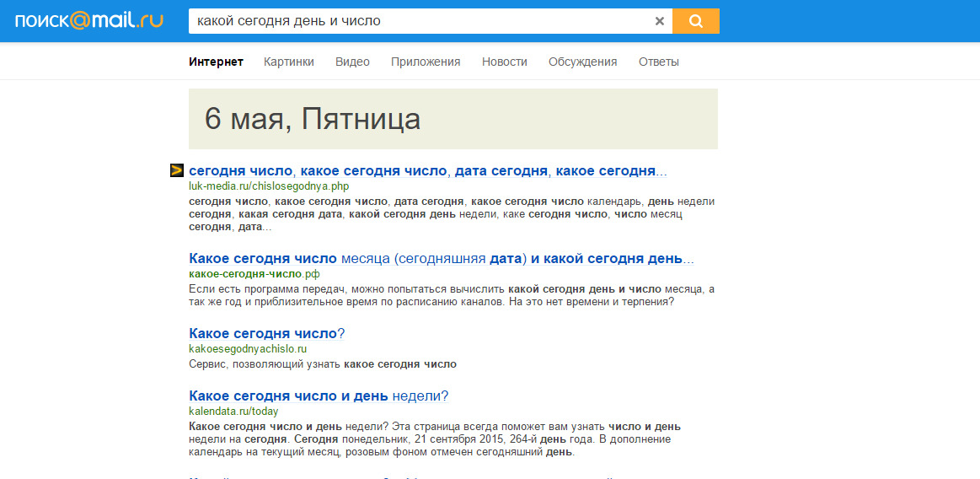This screenshot has width=980, height=479.
Task: Click the kakoesegodnyachislo.ru URL
Action: 248,348
